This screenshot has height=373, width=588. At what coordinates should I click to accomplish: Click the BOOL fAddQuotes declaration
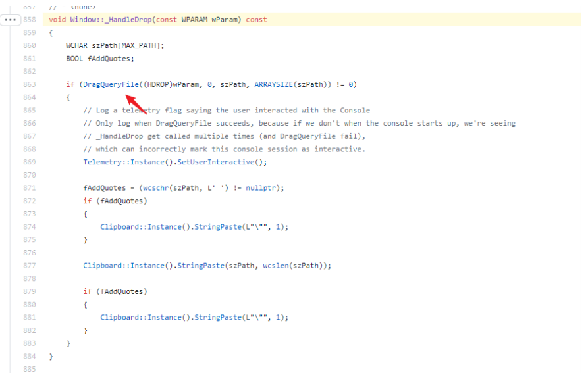pyautogui.click(x=99, y=59)
